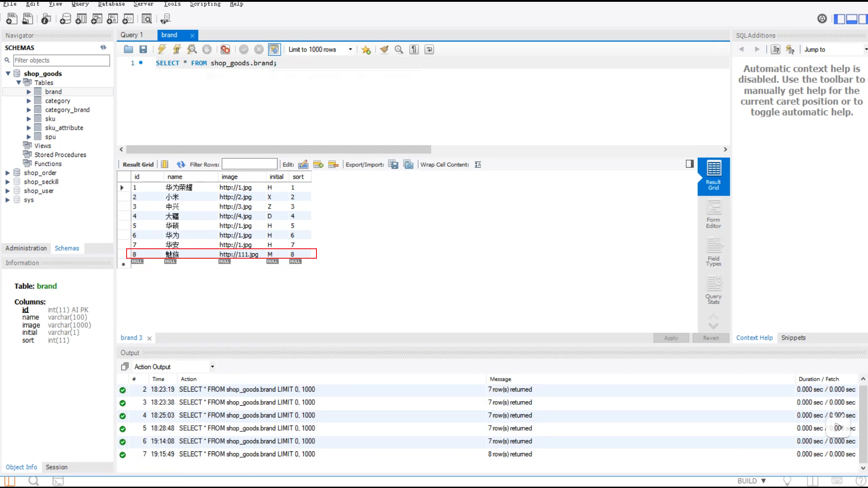The image size is (868, 488).
Task: Beautify the SQL query with broom icon
Action: tap(384, 49)
